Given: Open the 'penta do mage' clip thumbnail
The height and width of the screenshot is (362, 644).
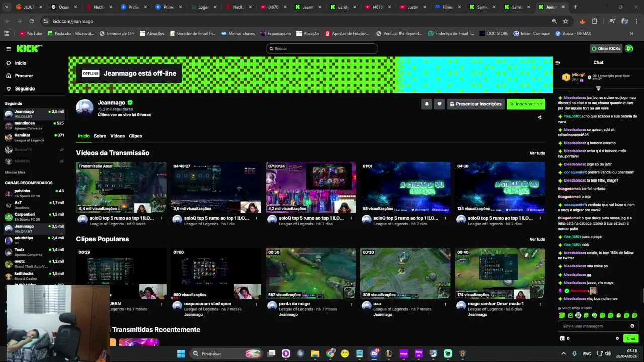Looking at the screenshot, I should click(x=310, y=273).
